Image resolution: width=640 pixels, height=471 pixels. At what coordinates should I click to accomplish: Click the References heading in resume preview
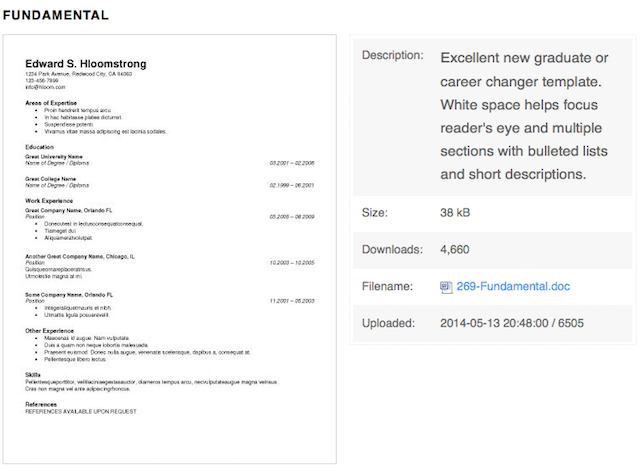pyautogui.click(x=41, y=404)
